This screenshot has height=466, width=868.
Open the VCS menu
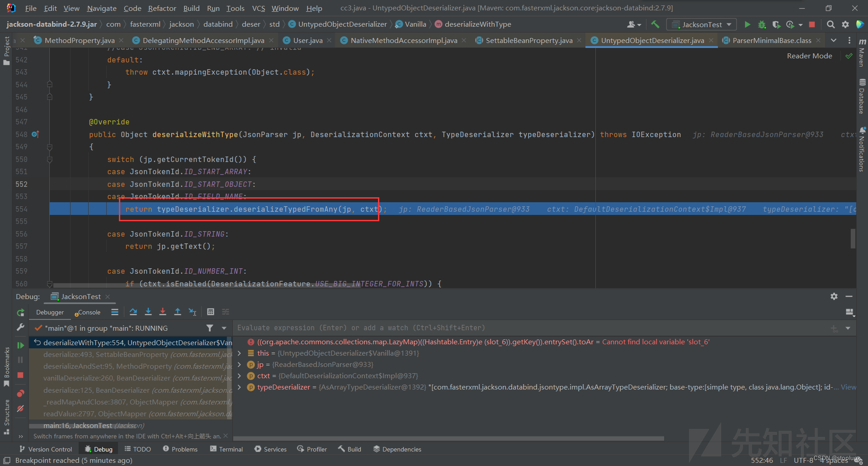point(259,8)
